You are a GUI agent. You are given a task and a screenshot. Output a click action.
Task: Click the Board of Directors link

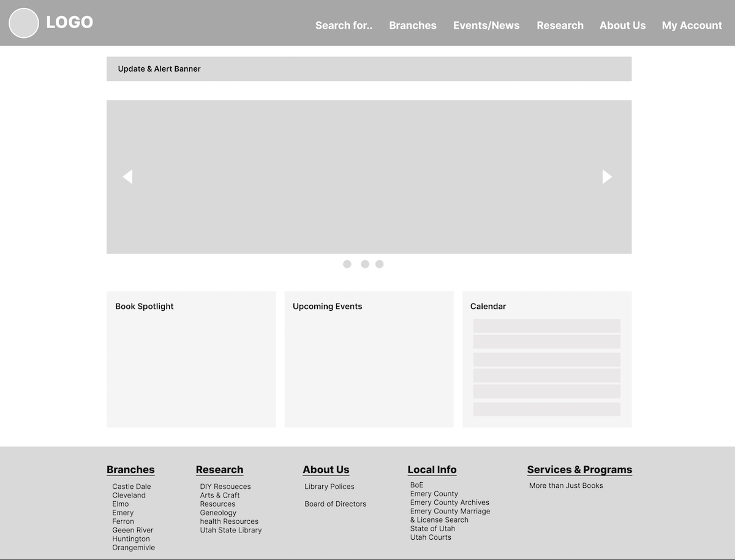point(335,504)
